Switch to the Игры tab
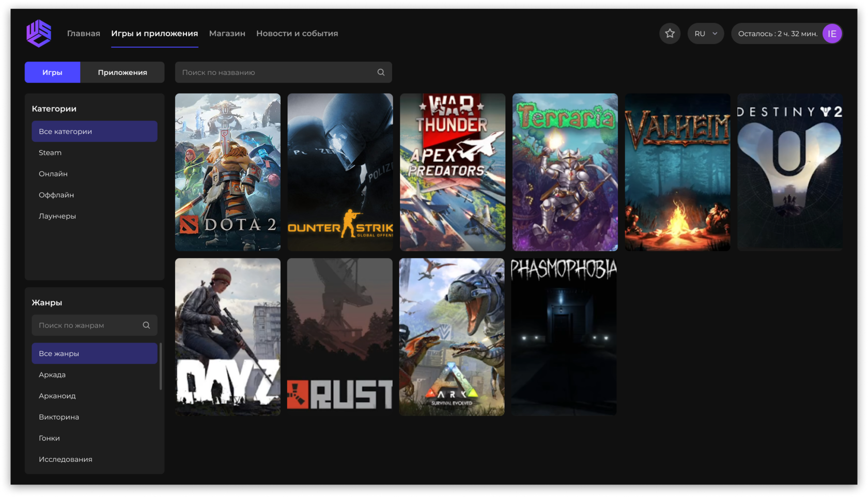The width and height of the screenshot is (868, 497). pyautogui.click(x=52, y=72)
